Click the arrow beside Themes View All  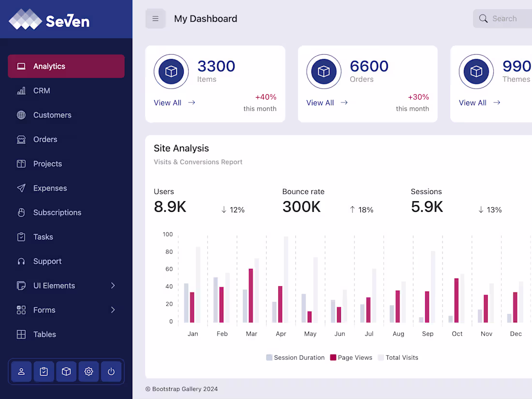pyautogui.click(x=497, y=103)
